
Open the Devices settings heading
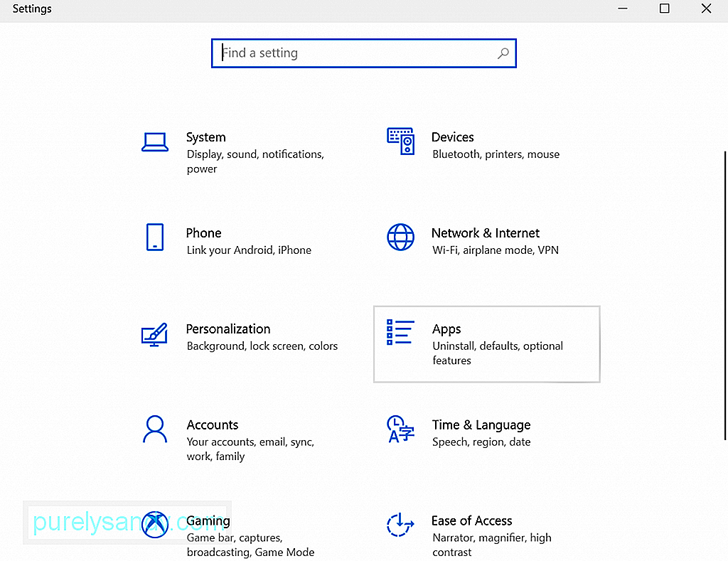point(453,137)
